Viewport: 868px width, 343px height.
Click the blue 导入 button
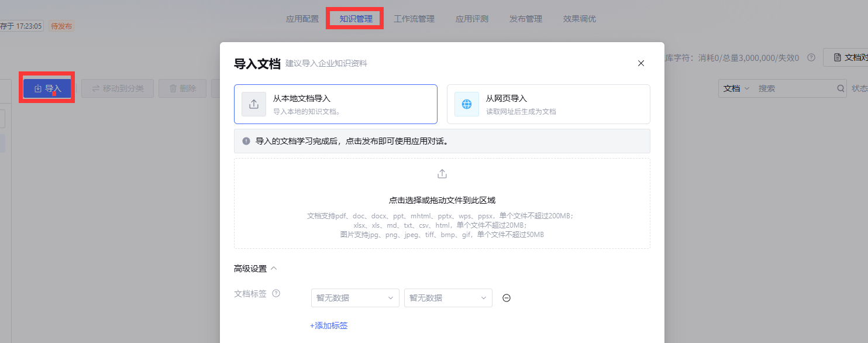click(x=46, y=88)
